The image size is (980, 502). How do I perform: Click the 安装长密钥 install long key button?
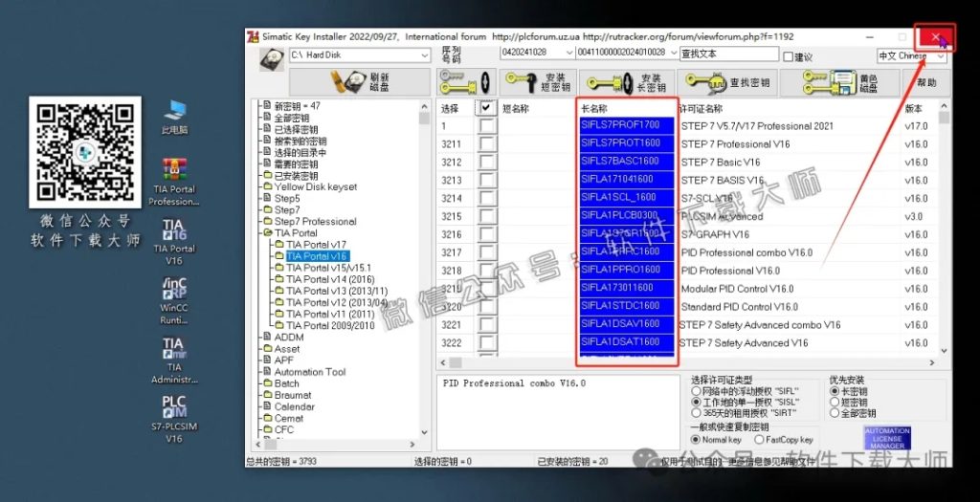click(x=627, y=82)
